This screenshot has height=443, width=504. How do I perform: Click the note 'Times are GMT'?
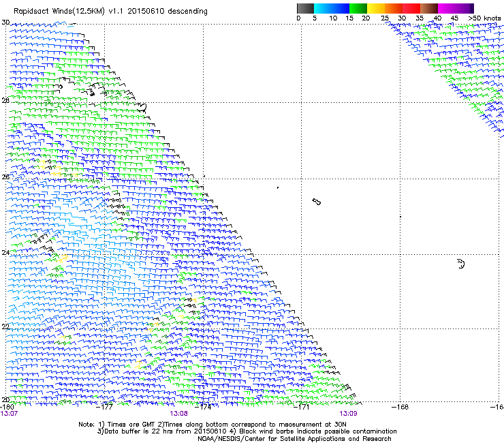(x=131, y=425)
